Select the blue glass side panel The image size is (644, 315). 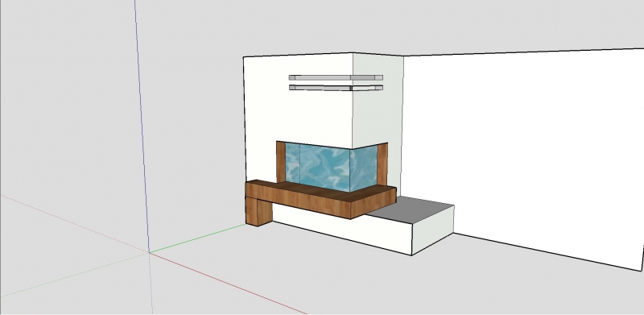click(364, 168)
